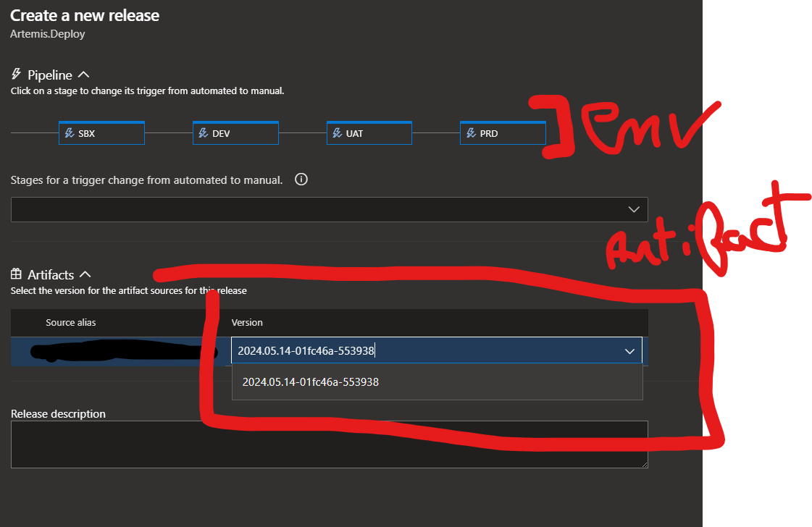Click the trigger icon in PRD stage
812x527 pixels.
click(471, 133)
